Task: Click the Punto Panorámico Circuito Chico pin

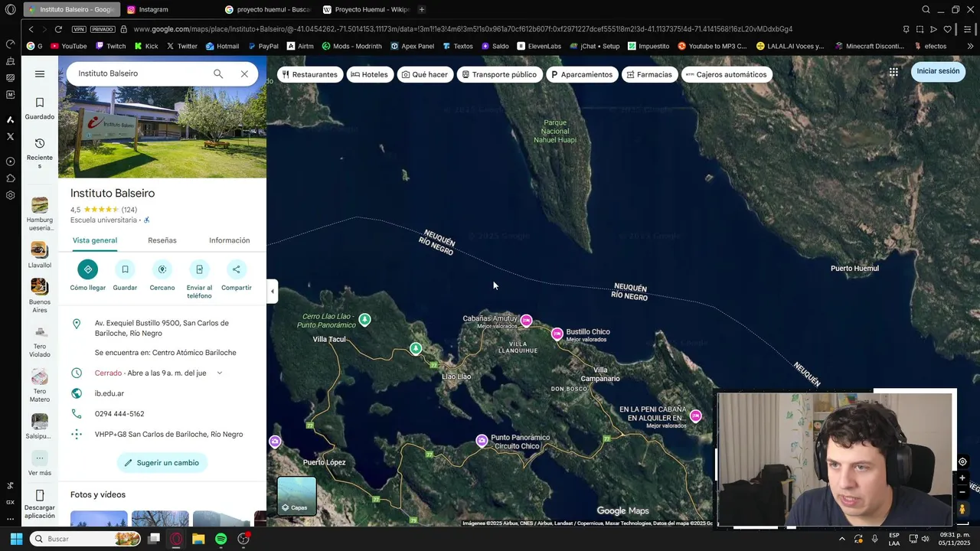Action: click(x=482, y=440)
